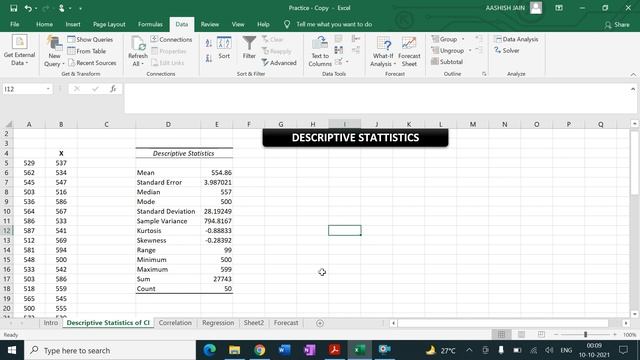Switch to Page Break Preview icon
The height and width of the screenshot is (360, 640).
point(542,335)
